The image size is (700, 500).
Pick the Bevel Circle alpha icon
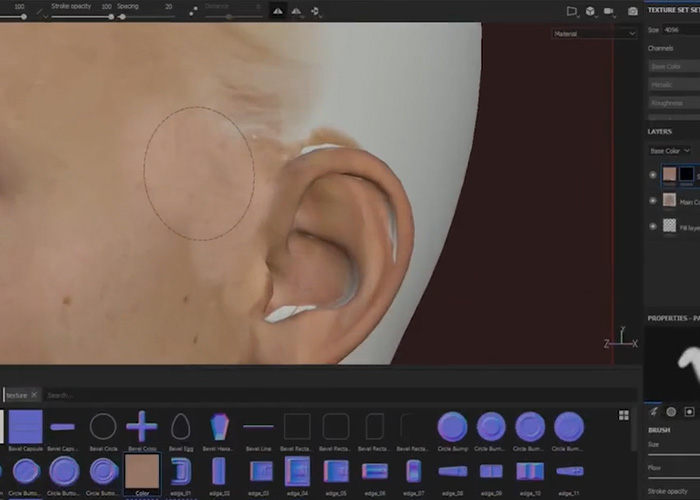[x=103, y=427]
